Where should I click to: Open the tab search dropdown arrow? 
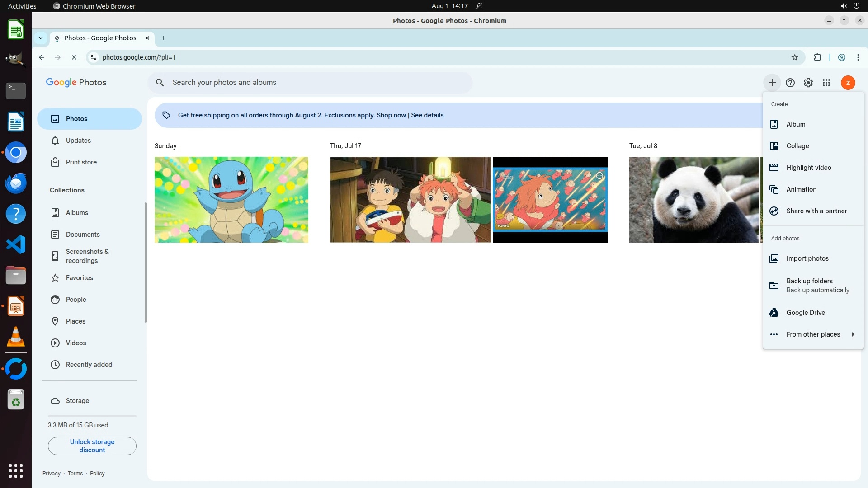[41, 38]
